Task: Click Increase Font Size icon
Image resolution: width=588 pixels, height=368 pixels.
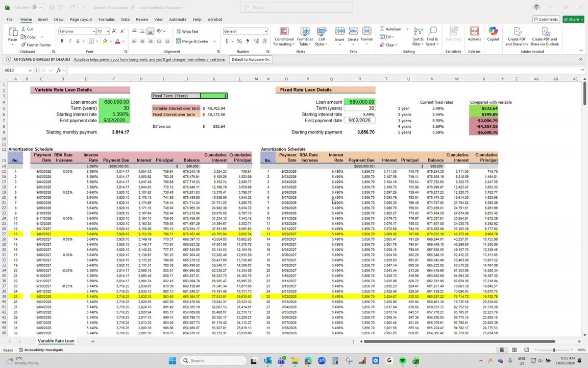Action: [114, 31]
